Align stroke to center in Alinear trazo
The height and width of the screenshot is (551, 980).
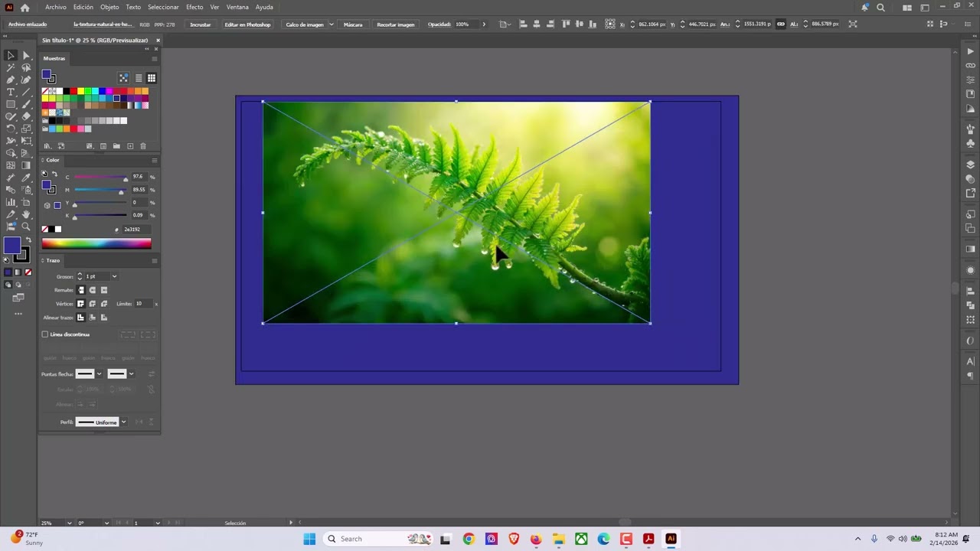(80, 318)
